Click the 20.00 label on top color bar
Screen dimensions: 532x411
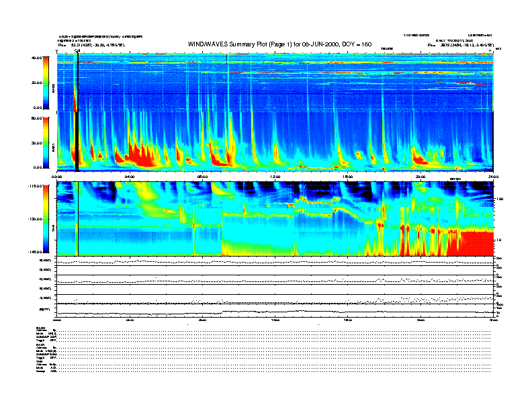[x=36, y=83]
